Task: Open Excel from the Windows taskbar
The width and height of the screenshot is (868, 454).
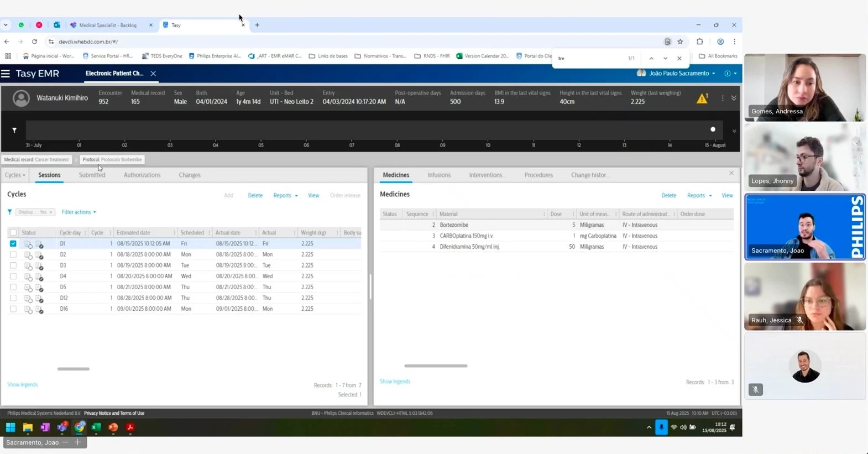Action: tap(96, 427)
